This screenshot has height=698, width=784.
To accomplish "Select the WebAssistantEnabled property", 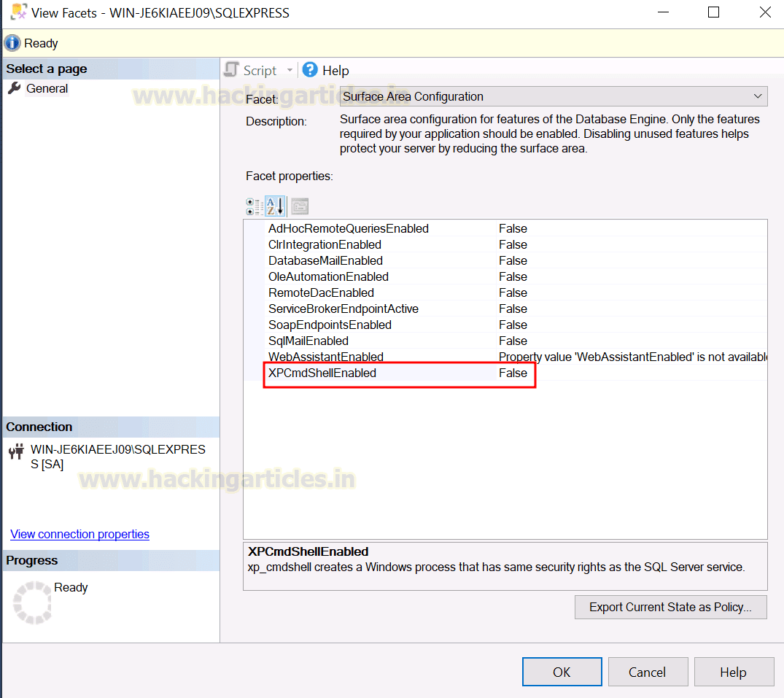I will 326,357.
